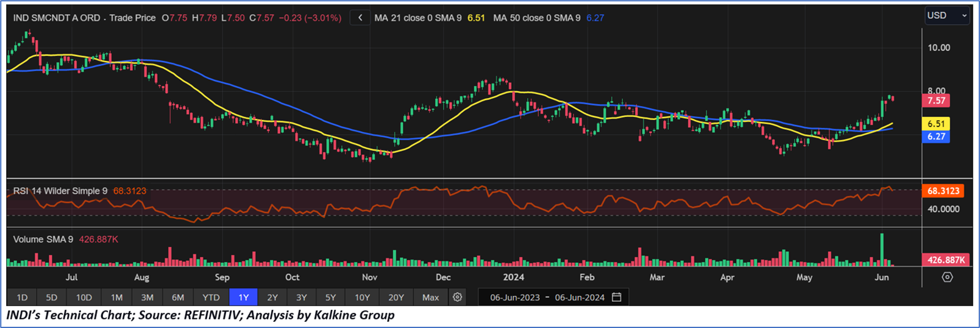This screenshot has height=328, width=980.
Task: Select the 3M time range
Action: click(x=147, y=297)
